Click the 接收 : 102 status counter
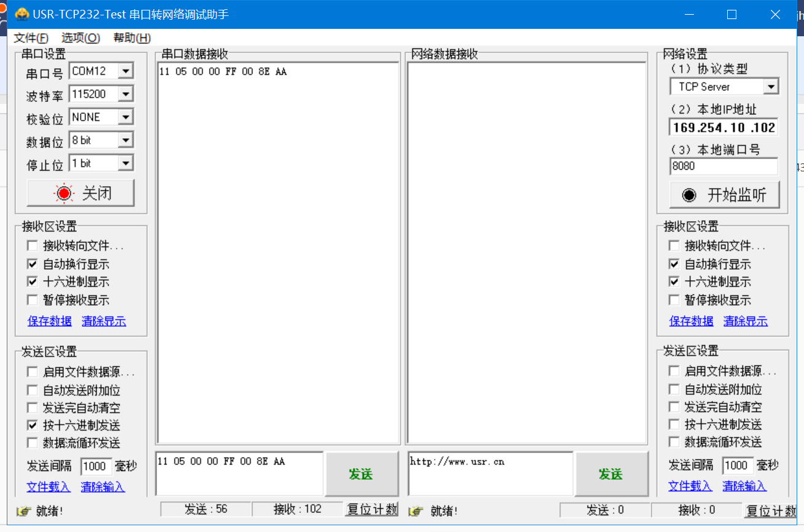This screenshot has width=804, height=532. coord(298,509)
